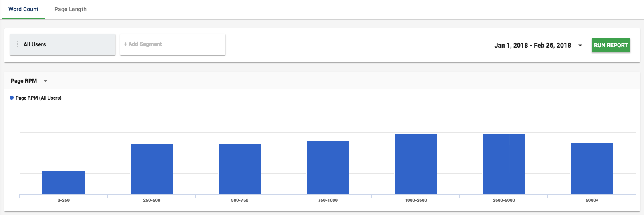Click the blue Page RPM legend dot

(x=12, y=98)
